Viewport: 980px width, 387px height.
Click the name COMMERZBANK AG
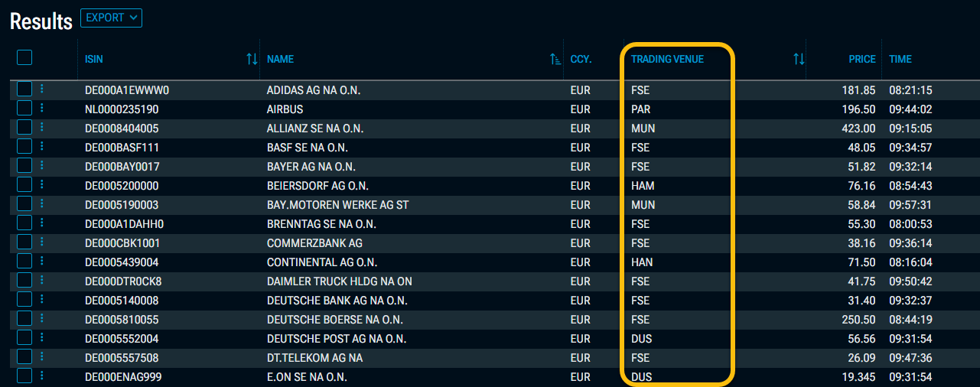point(314,243)
